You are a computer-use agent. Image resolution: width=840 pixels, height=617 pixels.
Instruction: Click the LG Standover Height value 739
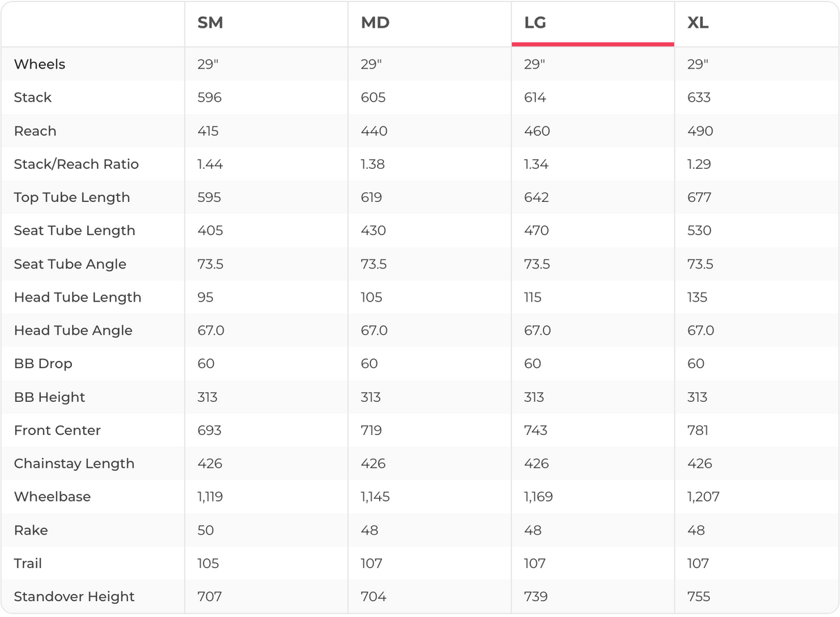coord(536,597)
